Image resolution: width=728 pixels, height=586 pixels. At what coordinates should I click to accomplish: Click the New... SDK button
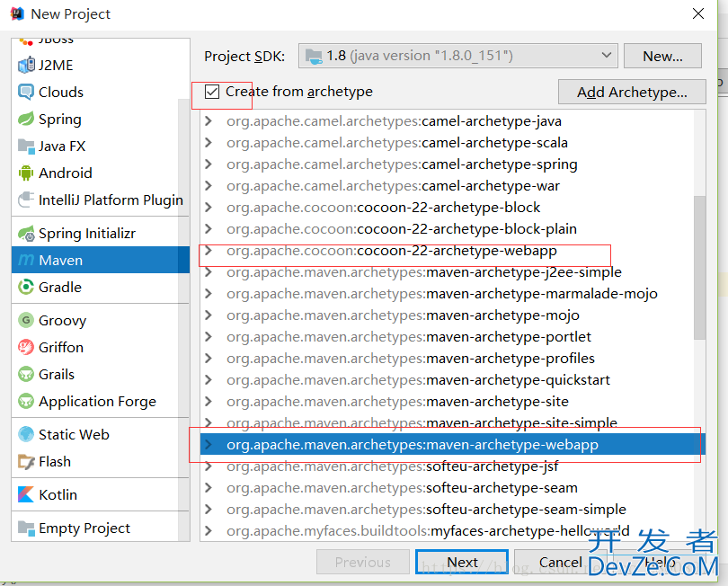[x=662, y=56]
